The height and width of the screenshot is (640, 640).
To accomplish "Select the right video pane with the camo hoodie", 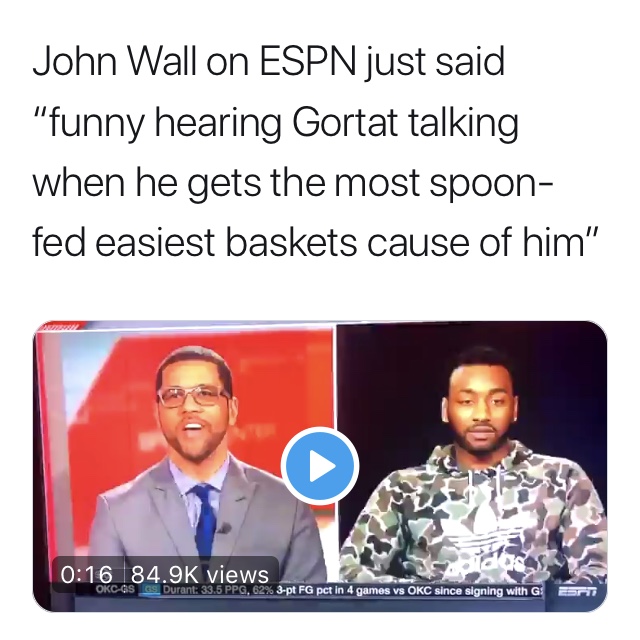I will [x=472, y=453].
